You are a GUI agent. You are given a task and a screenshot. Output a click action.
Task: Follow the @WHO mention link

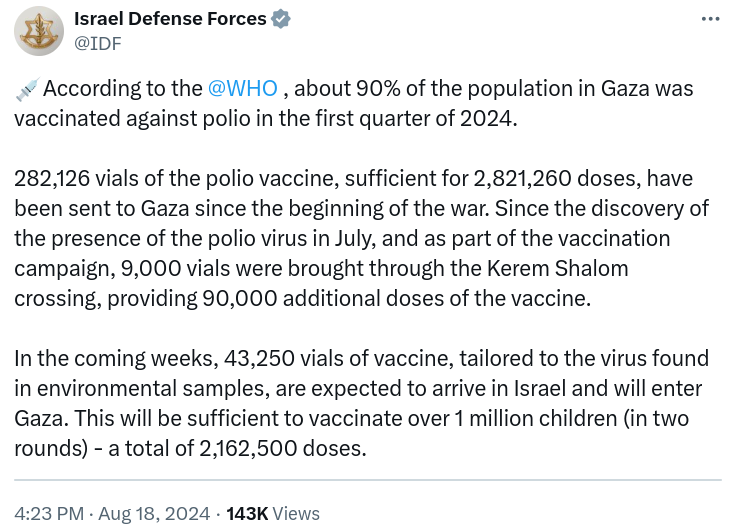point(242,88)
